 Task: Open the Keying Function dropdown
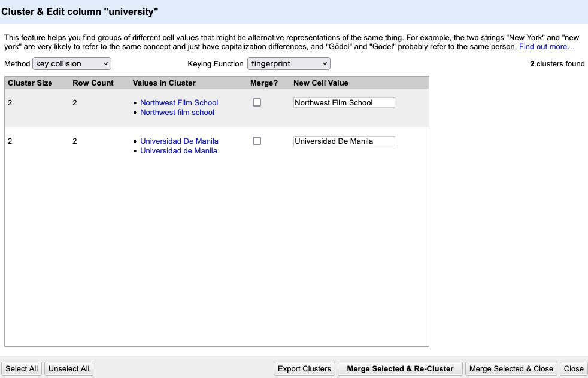[289, 63]
